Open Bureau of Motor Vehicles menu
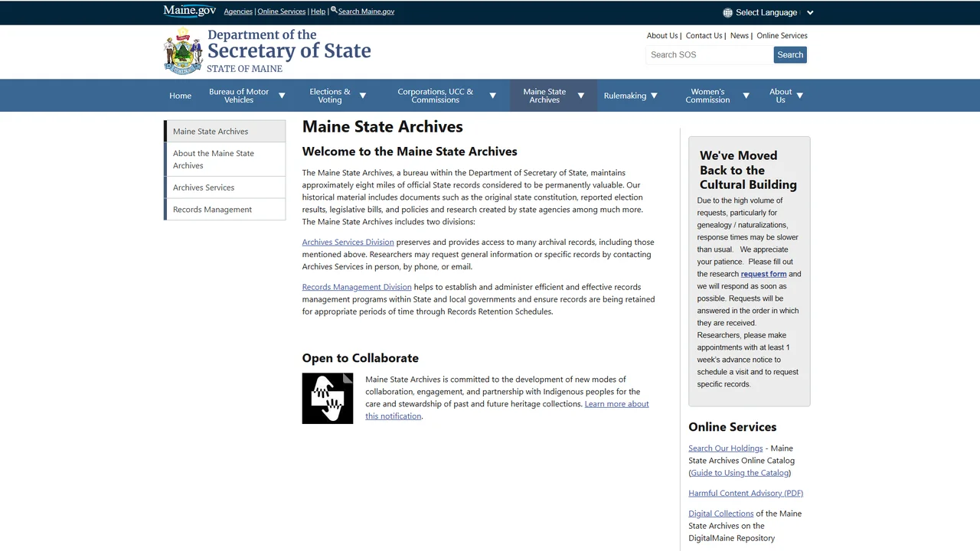This screenshot has width=980, height=551. (239, 96)
